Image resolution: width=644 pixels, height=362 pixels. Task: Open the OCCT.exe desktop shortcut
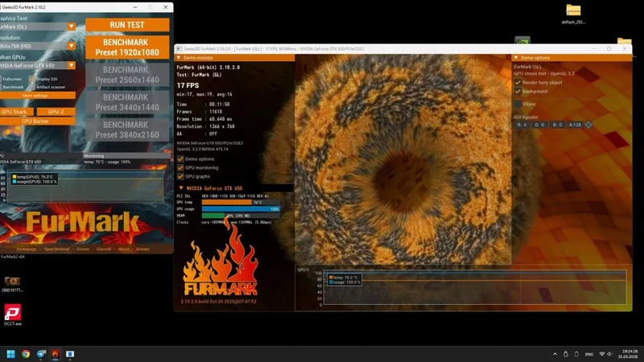click(x=12, y=315)
